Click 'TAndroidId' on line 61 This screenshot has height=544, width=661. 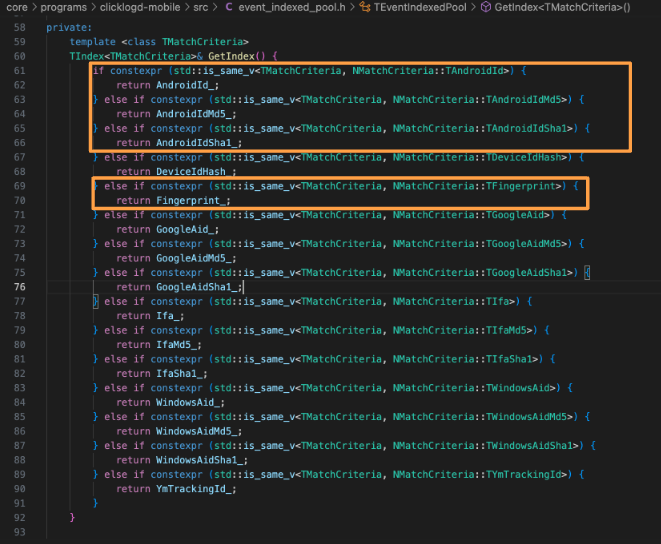pos(474,70)
